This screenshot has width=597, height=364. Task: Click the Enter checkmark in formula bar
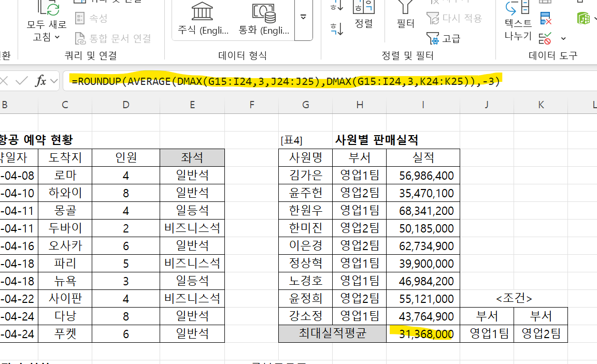[x=22, y=81]
